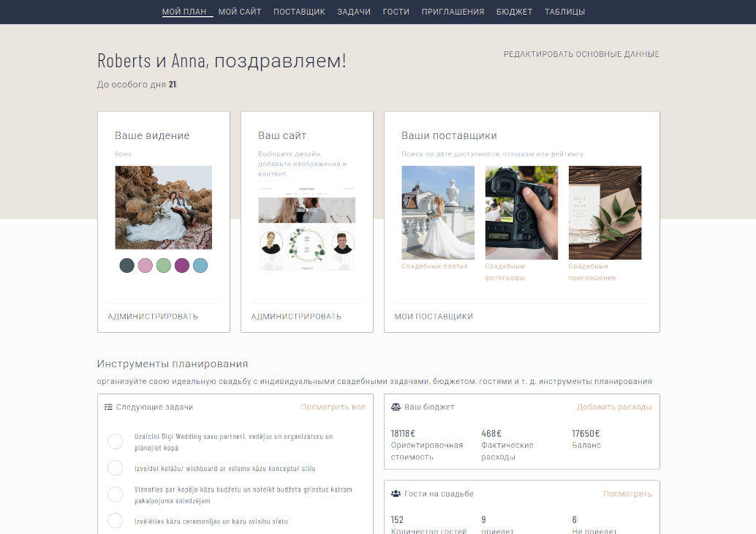
Task: Click Добавить расходы in the budget panel
Action: [614, 407]
